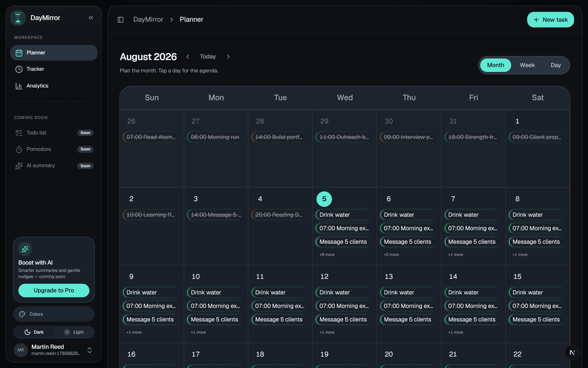The height and width of the screenshot is (368, 588).
Task: Open Drink water task on August 12
Action: (x=344, y=293)
